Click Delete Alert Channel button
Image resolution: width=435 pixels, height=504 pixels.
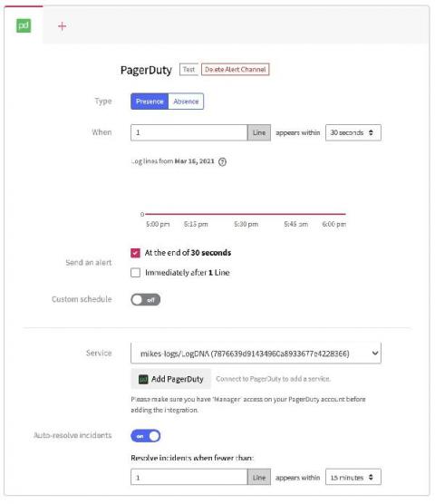235,70
